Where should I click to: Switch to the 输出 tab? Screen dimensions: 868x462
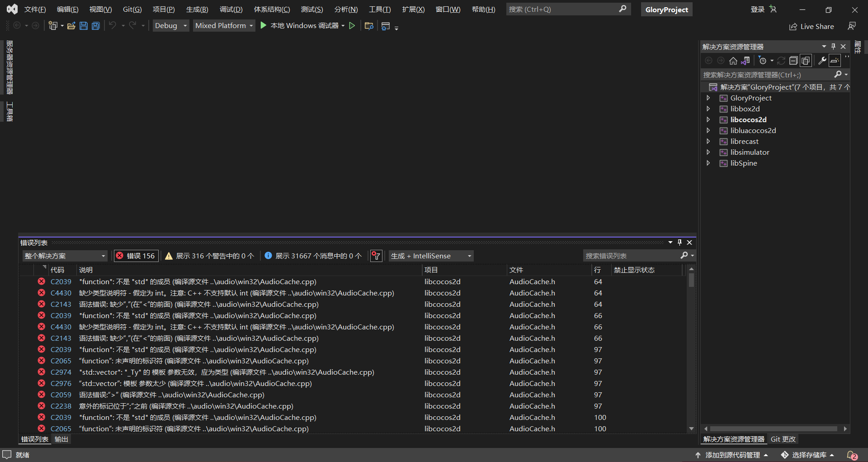click(x=61, y=439)
